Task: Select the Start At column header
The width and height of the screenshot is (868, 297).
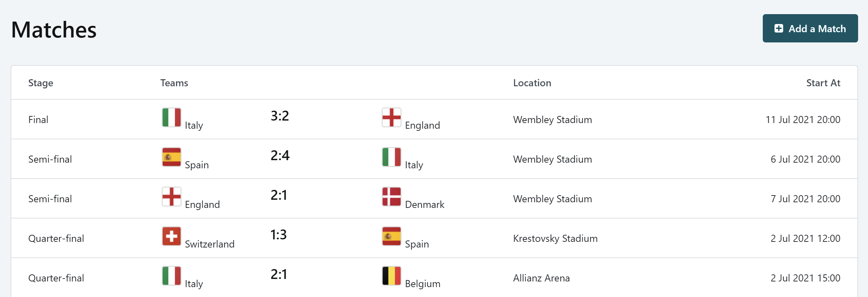Action: point(824,83)
